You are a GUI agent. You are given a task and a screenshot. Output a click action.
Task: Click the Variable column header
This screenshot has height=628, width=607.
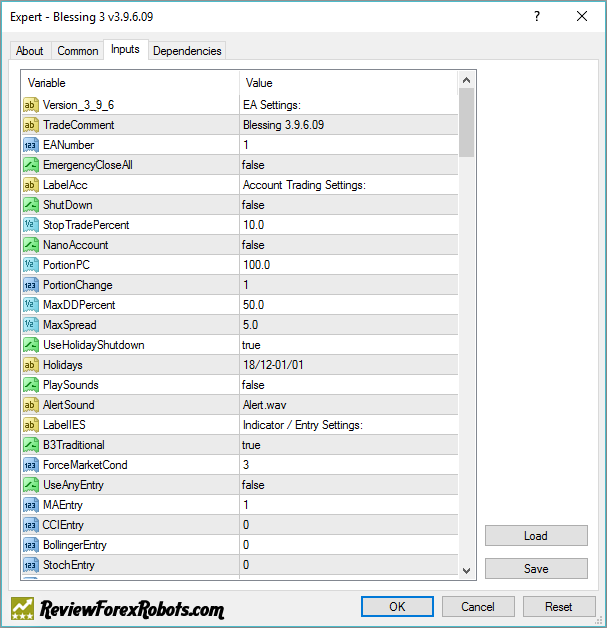130,83
